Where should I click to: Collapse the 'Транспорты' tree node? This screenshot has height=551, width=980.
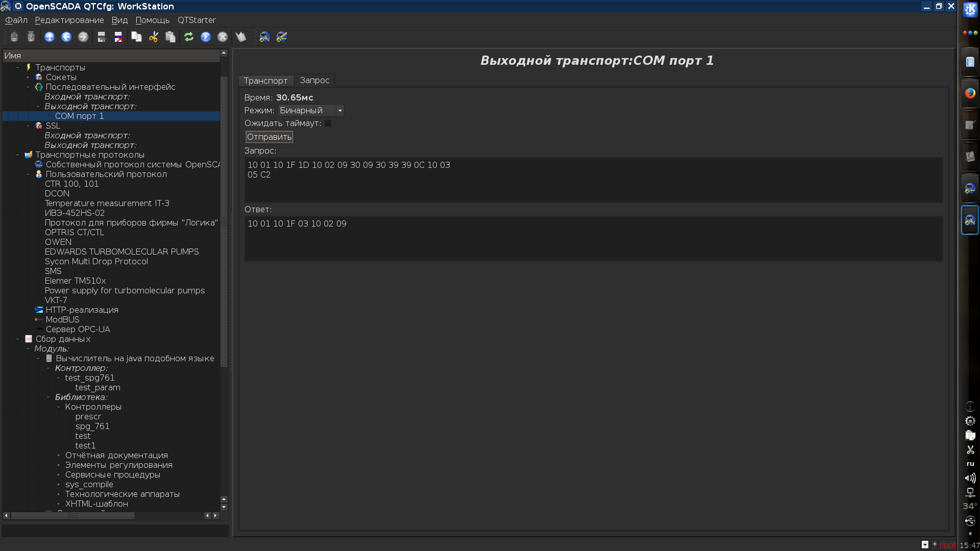pos(18,67)
